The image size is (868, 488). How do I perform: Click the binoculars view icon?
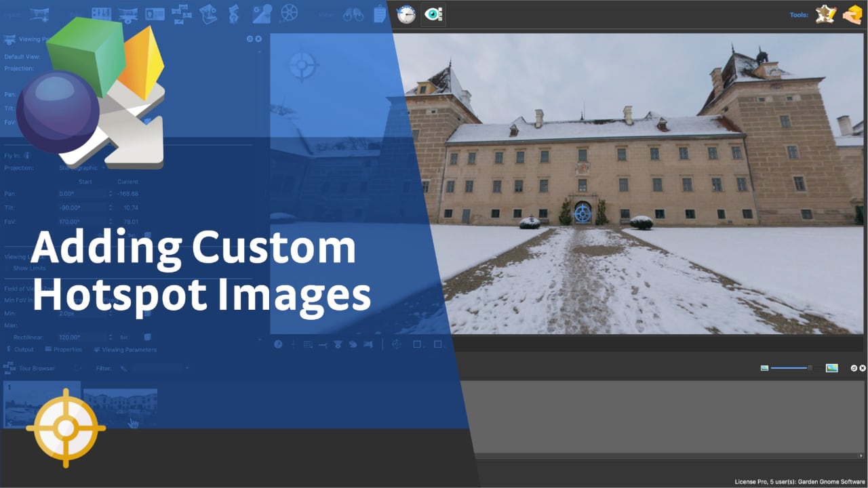[x=353, y=14]
